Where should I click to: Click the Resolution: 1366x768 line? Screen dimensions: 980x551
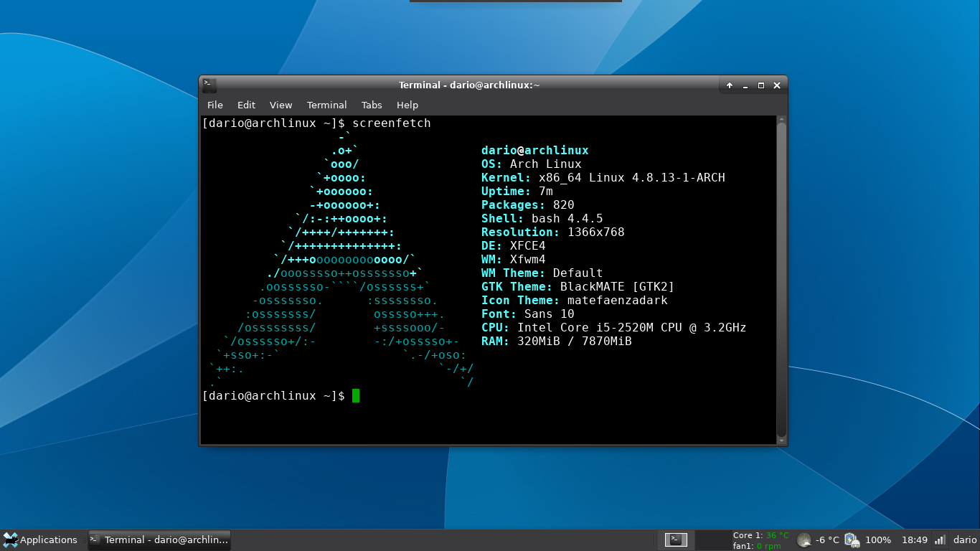(x=553, y=232)
